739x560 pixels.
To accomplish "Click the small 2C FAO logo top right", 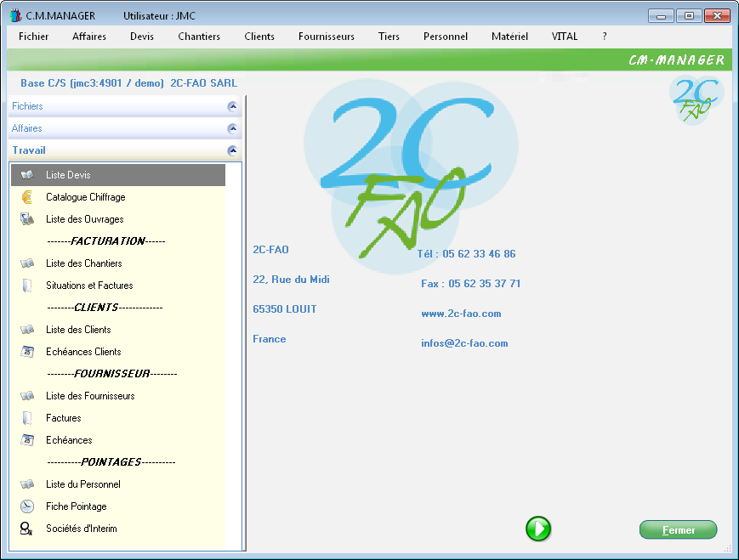I will click(696, 100).
